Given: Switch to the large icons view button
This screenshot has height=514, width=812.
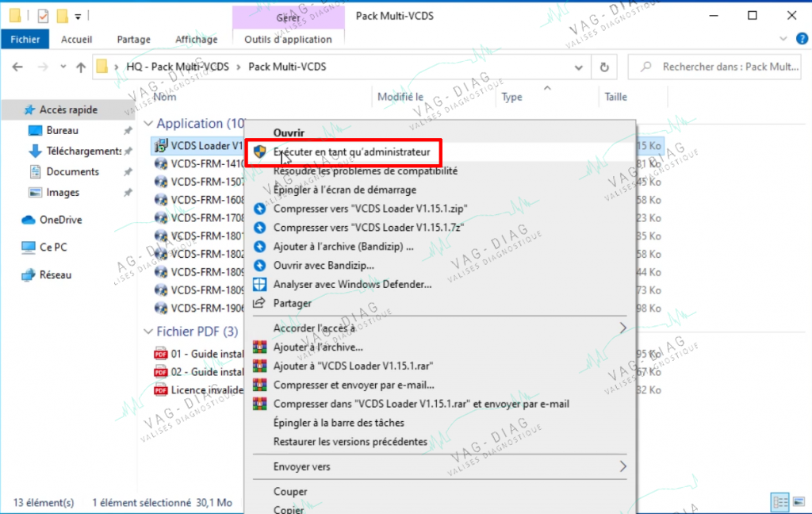Looking at the screenshot, I should pyautogui.click(x=799, y=501).
